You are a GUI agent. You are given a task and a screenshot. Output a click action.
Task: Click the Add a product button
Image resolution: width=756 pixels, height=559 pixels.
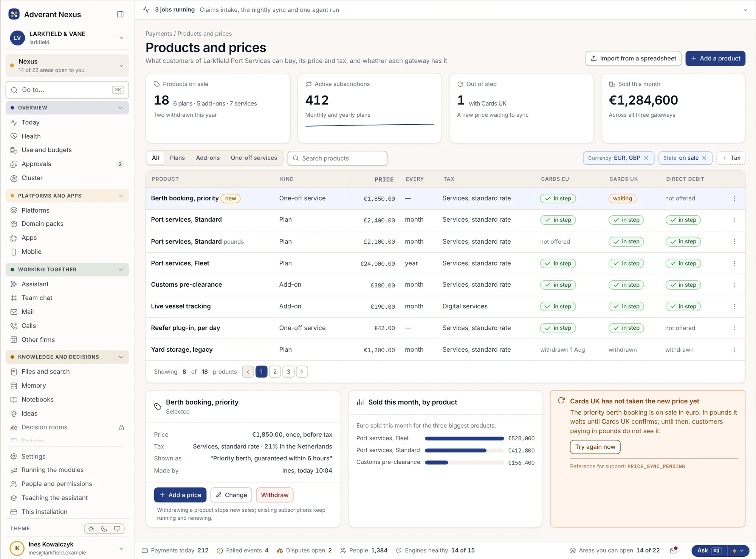716,59
